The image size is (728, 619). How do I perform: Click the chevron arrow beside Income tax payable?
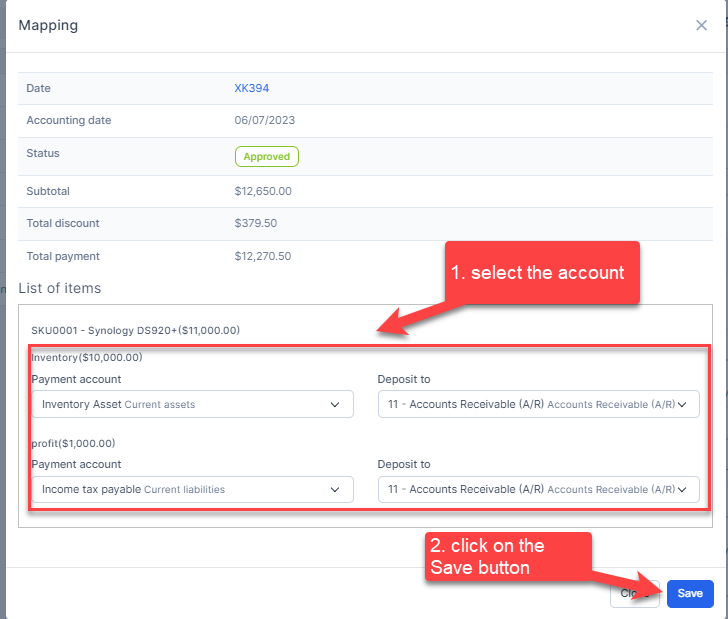pyautogui.click(x=335, y=489)
